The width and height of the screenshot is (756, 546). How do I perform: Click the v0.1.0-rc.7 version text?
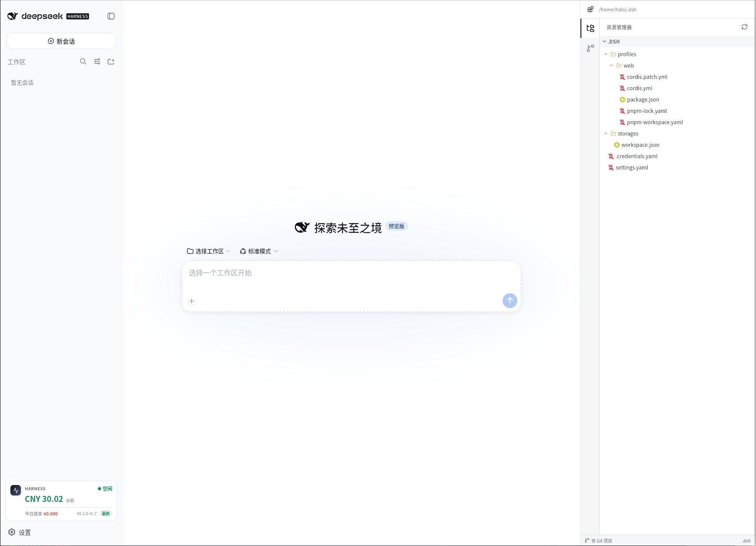tap(87, 514)
